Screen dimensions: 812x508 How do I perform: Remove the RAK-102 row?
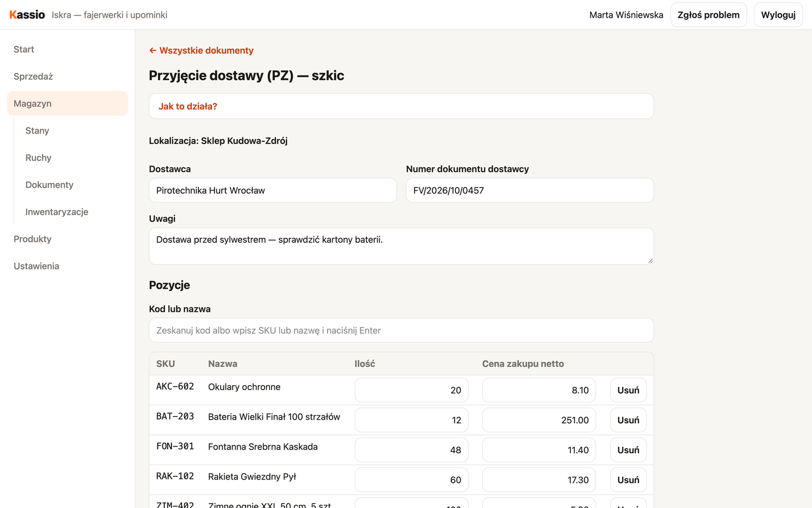pyautogui.click(x=628, y=480)
